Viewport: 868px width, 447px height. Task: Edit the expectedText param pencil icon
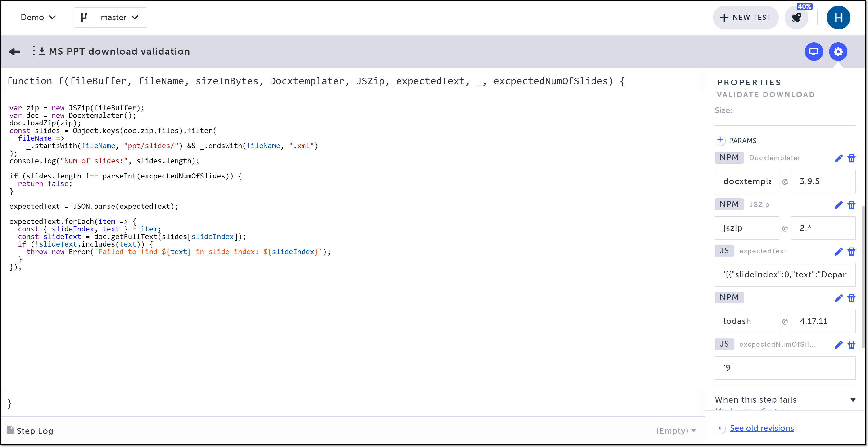point(838,252)
